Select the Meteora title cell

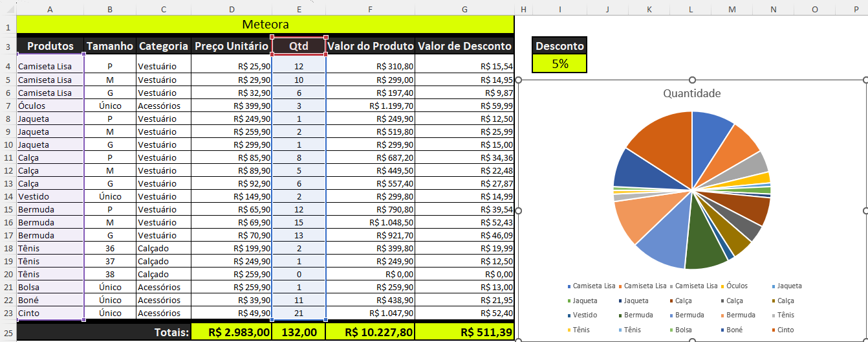(265, 25)
